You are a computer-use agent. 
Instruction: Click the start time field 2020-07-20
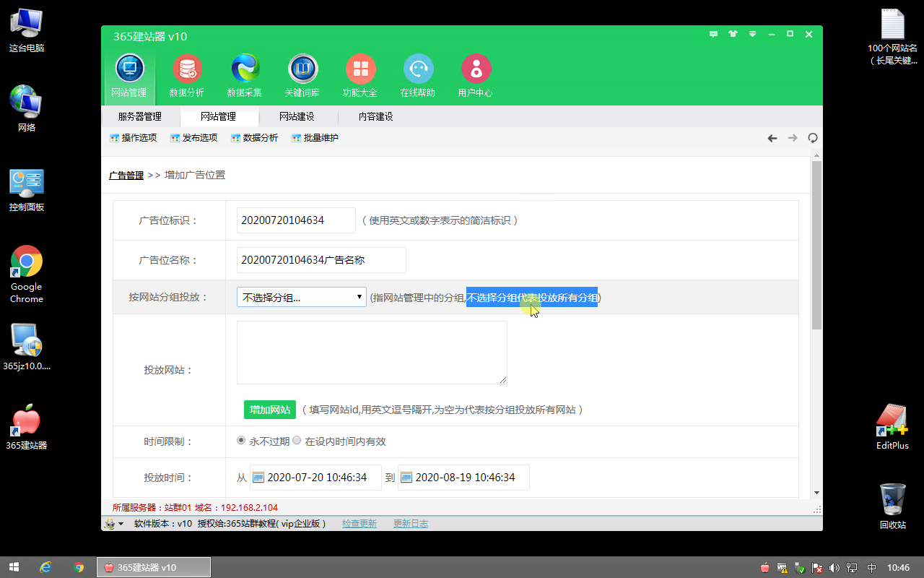(316, 478)
